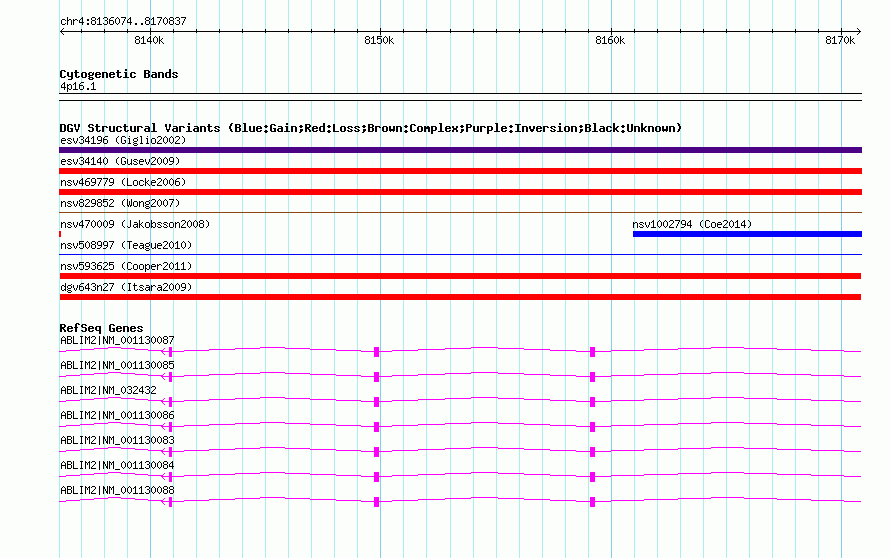Viewport: 890px width, 558px height.
Task: Open the nsv470009 (Jakobsson2008) variant label
Action: point(135,224)
